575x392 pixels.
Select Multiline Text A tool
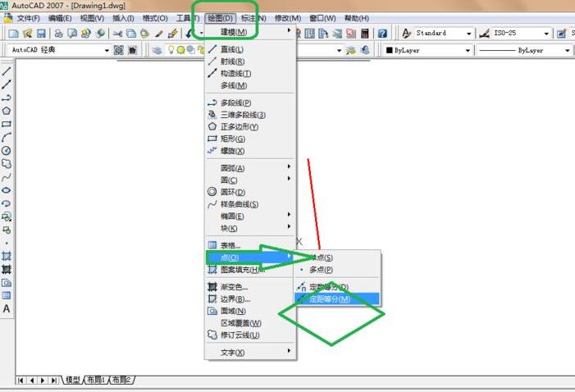tap(7, 308)
